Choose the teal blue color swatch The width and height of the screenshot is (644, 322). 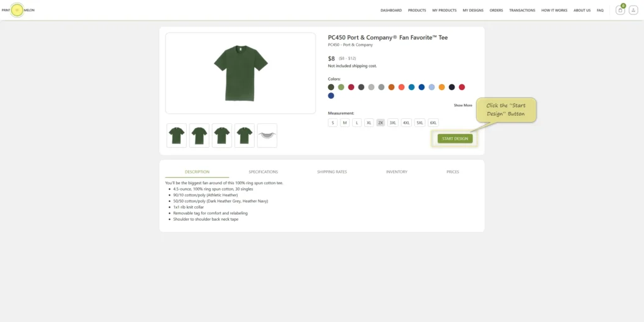(x=411, y=87)
